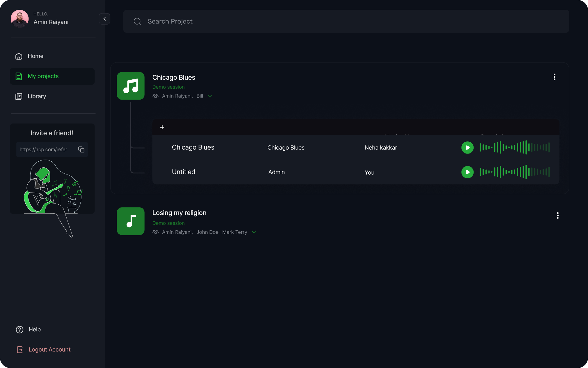Seek within the Chicago Blues waveform
The image size is (588, 368).
tap(514, 147)
